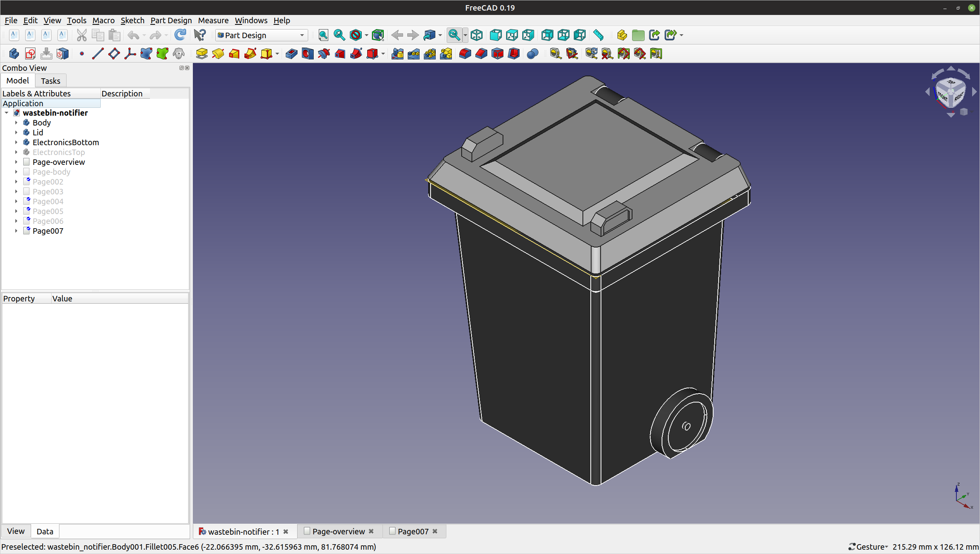Click the Description column header
Viewport: 980px width, 554px height.
[125, 93]
